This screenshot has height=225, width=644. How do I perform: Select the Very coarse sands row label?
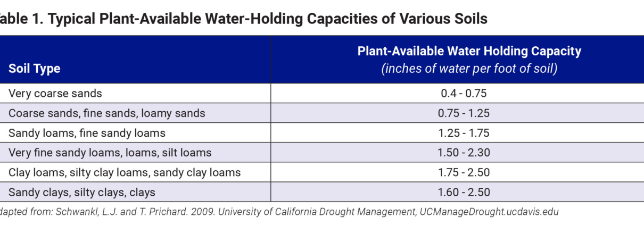pyautogui.click(x=55, y=93)
